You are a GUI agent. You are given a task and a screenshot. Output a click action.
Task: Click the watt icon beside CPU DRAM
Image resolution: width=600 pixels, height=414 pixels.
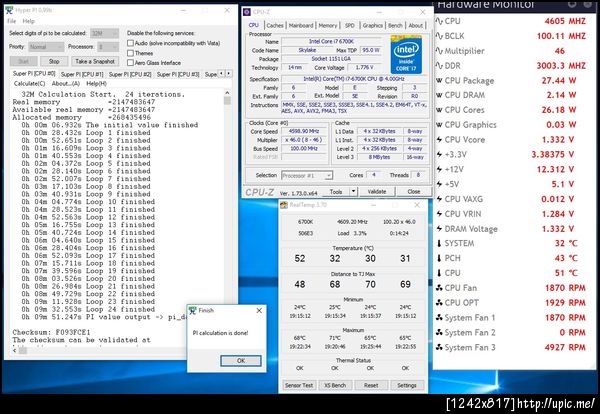pyautogui.click(x=439, y=95)
